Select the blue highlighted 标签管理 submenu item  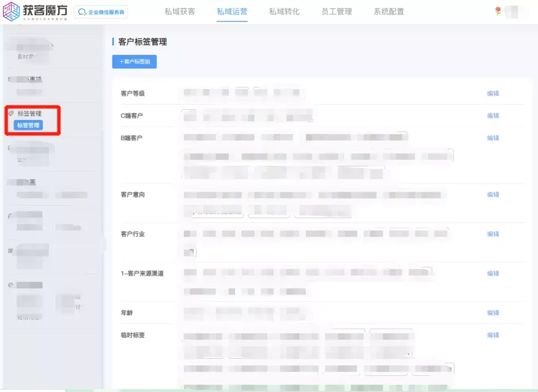(x=28, y=126)
